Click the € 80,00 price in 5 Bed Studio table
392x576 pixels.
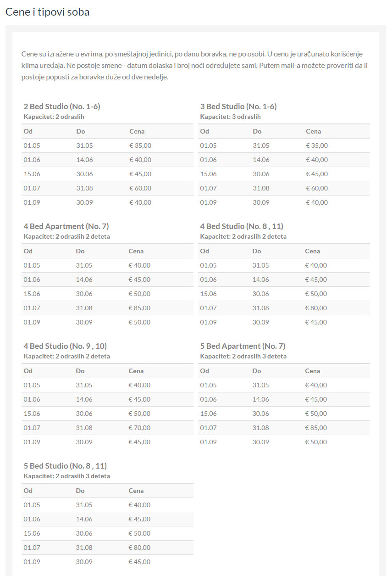(x=139, y=548)
